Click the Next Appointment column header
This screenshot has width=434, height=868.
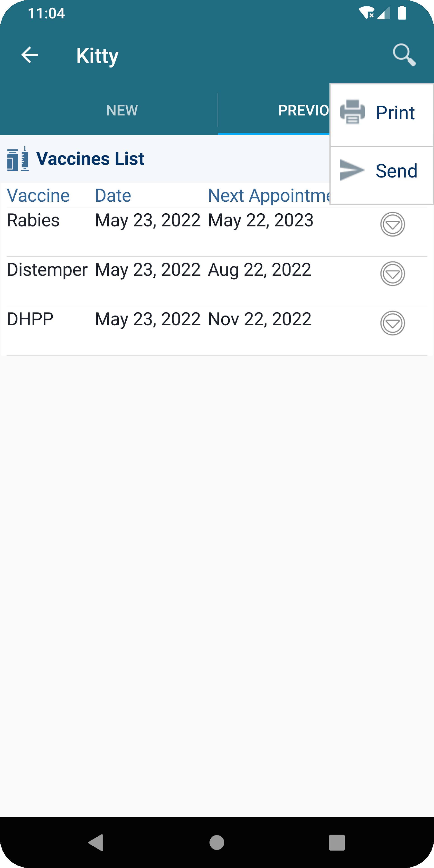[x=269, y=196]
